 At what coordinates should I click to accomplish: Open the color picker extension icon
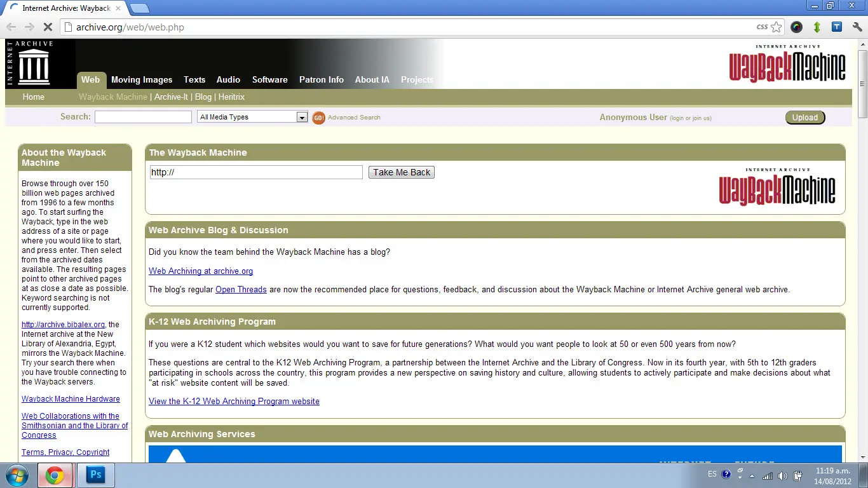pos(797,27)
